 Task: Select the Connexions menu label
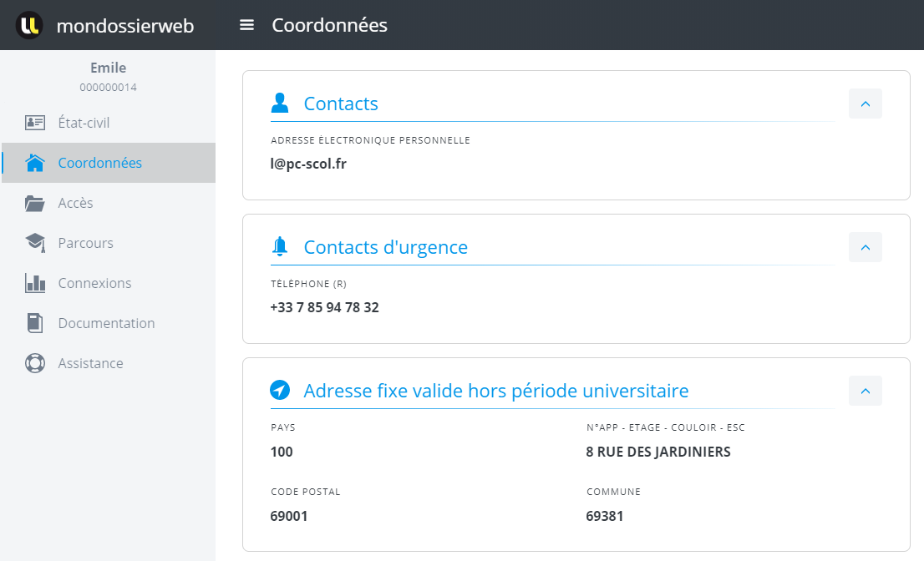[94, 283]
